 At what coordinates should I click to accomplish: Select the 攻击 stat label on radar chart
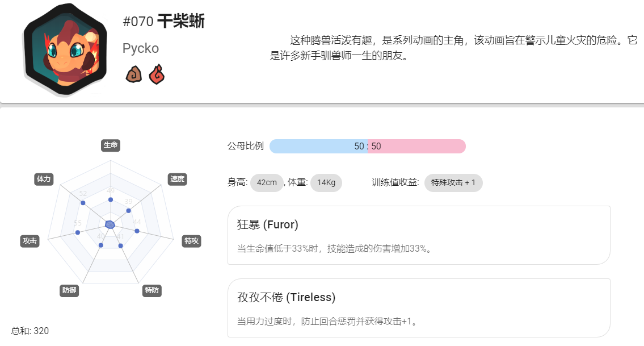pos(30,241)
